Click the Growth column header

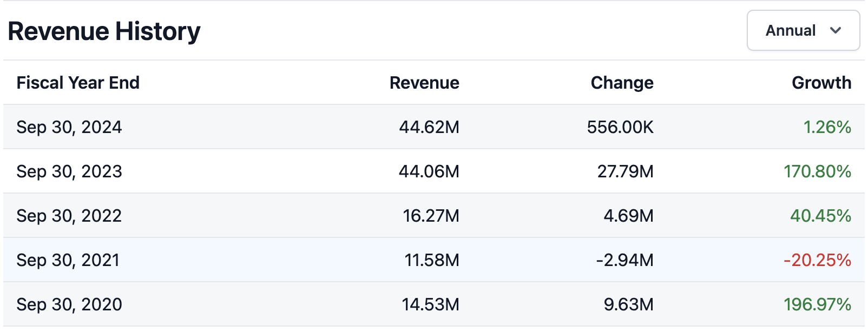point(821,83)
